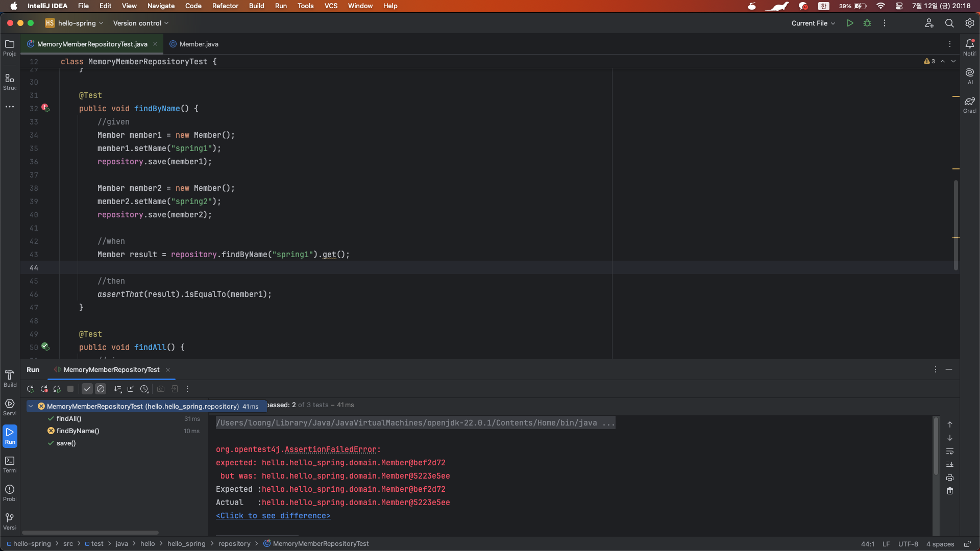Open IDE settings gear
980x551 pixels.
[x=969, y=23]
